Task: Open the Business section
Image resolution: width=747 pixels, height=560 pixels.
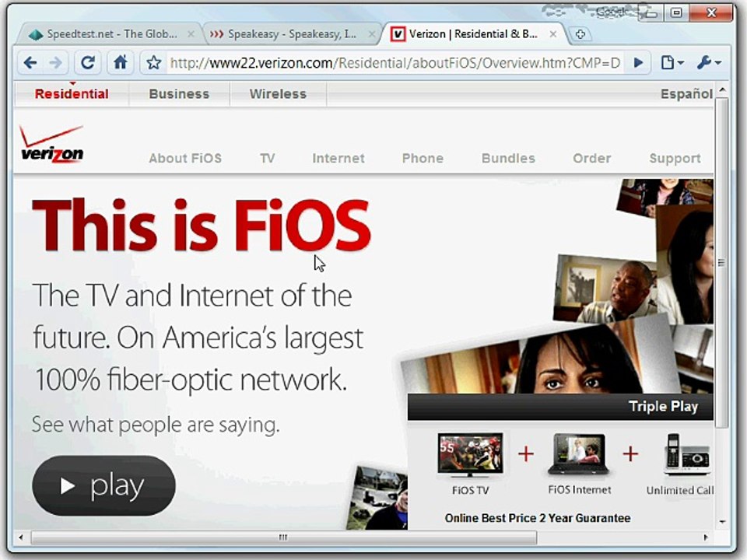Action: (x=179, y=94)
